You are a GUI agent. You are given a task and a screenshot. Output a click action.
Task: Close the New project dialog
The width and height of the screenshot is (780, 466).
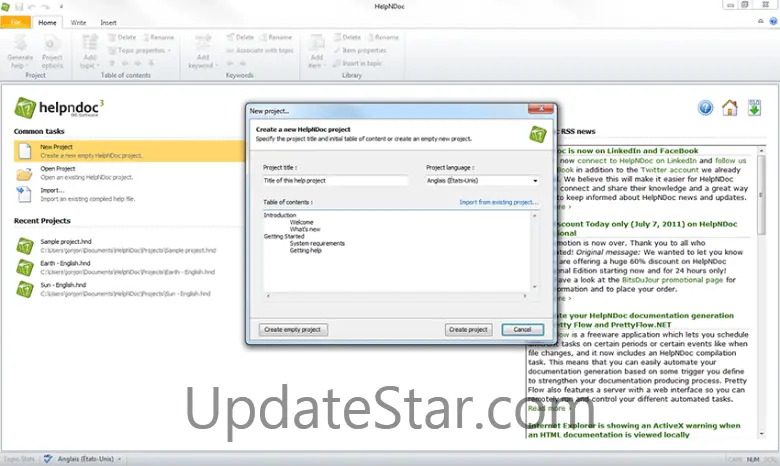tap(541, 109)
